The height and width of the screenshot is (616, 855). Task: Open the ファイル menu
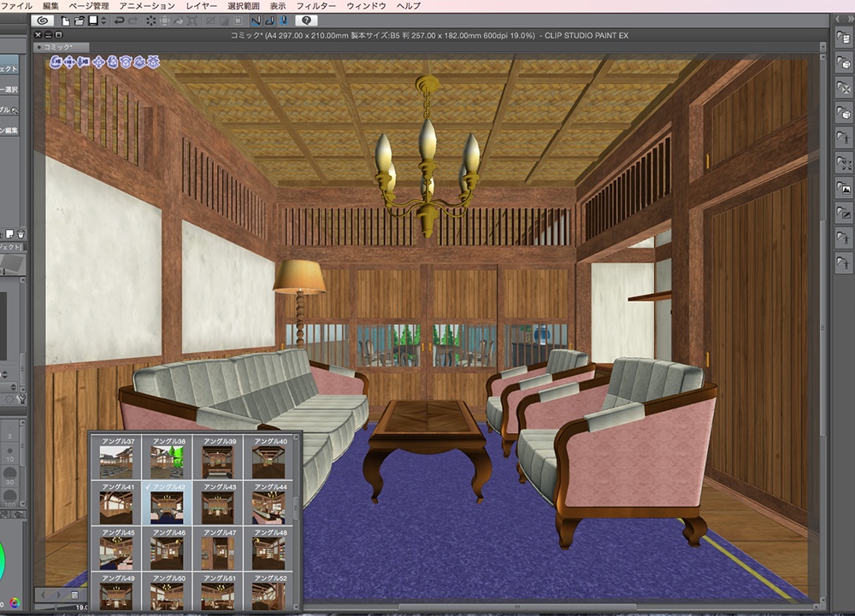16,6
